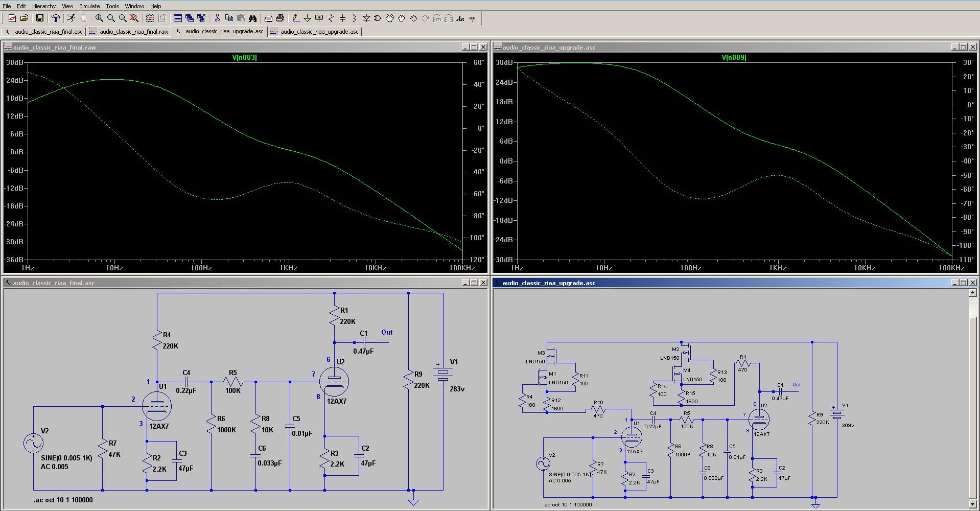Click the .ac oct 10 1 100000 directive in final schematic
Viewport: 980px width, 511px height.
pyautogui.click(x=63, y=500)
